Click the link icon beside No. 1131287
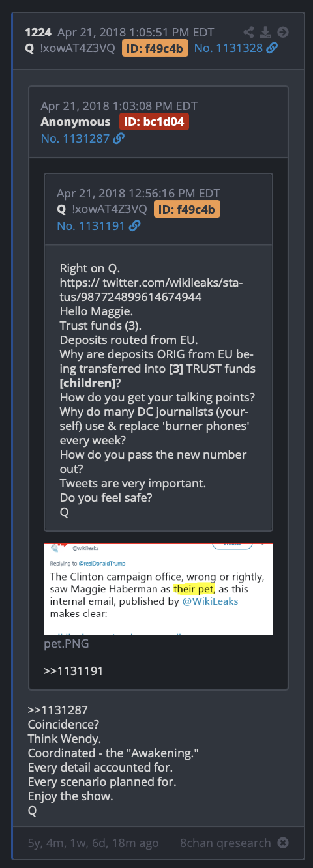Viewport: 313px width, 868px height. click(x=119, y=138)
